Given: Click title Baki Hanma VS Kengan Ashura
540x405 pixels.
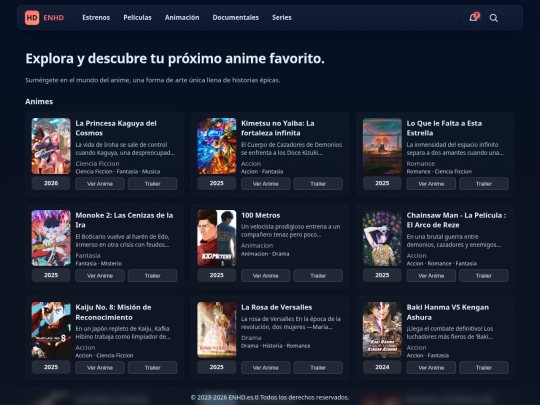Looking at the screenshot, I should tap(447, 312).
